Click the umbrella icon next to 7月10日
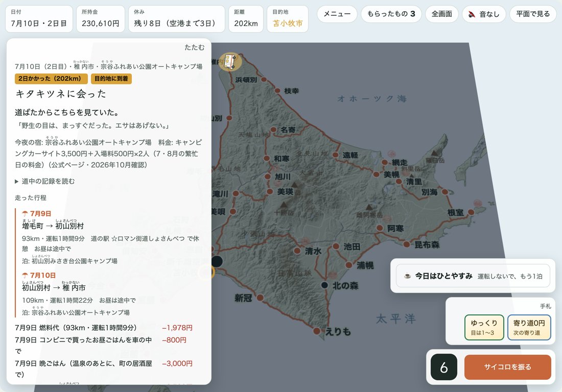 [25, 275]
